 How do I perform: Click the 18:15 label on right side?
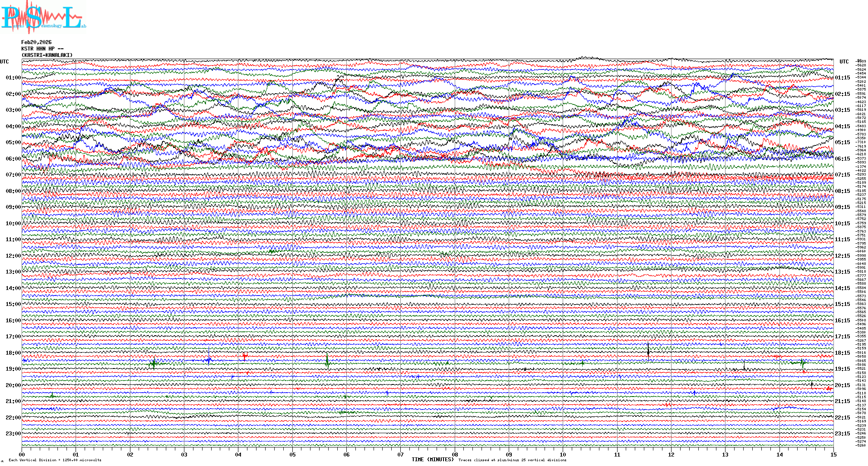click(x=842, y=353)
